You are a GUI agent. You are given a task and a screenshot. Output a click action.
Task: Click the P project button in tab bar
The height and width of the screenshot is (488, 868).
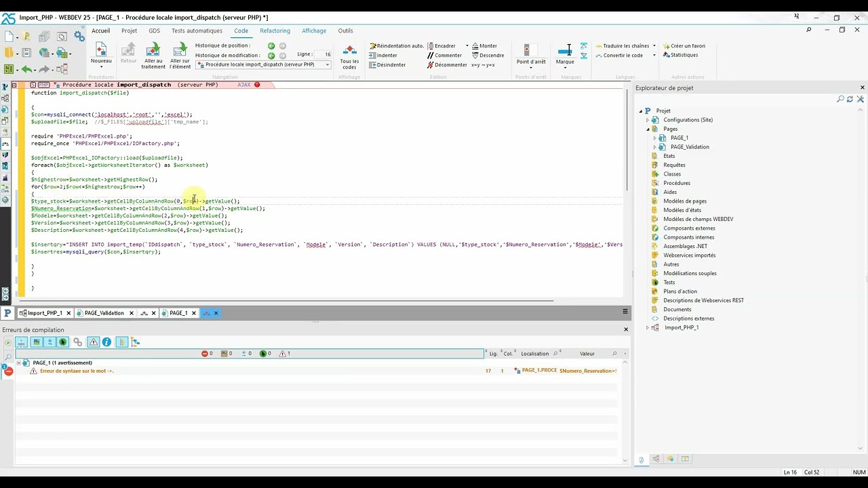(x=7, y=312)
